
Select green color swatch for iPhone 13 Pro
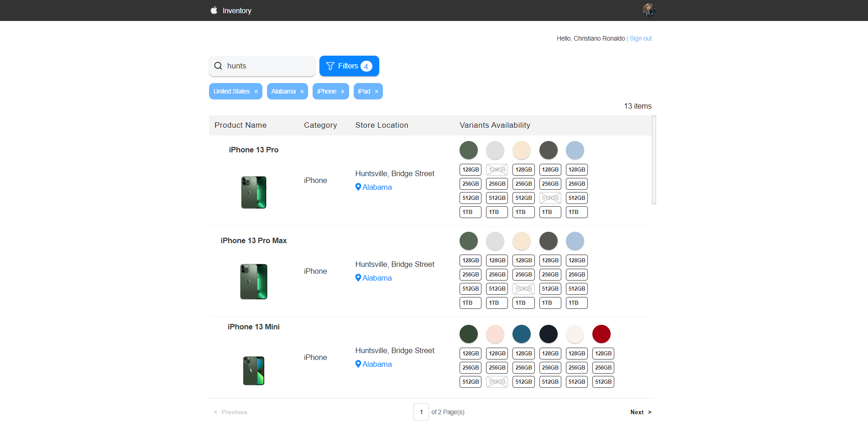(x=469, y=150)
